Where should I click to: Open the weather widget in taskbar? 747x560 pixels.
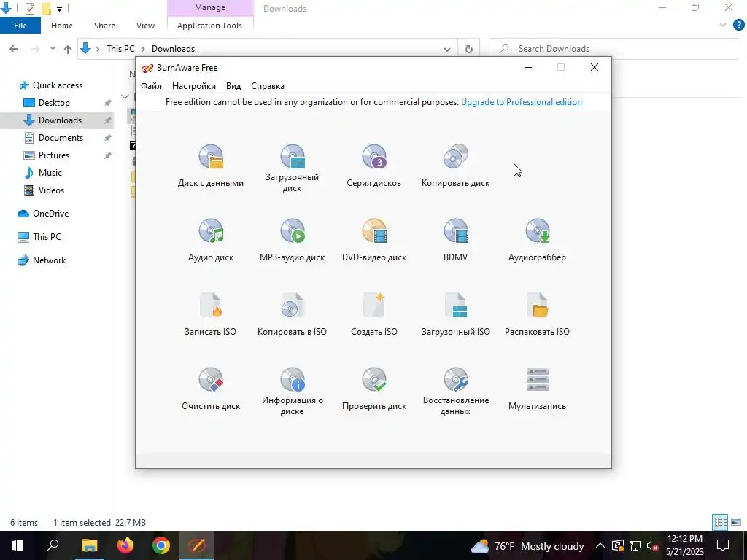pos(527,546)
